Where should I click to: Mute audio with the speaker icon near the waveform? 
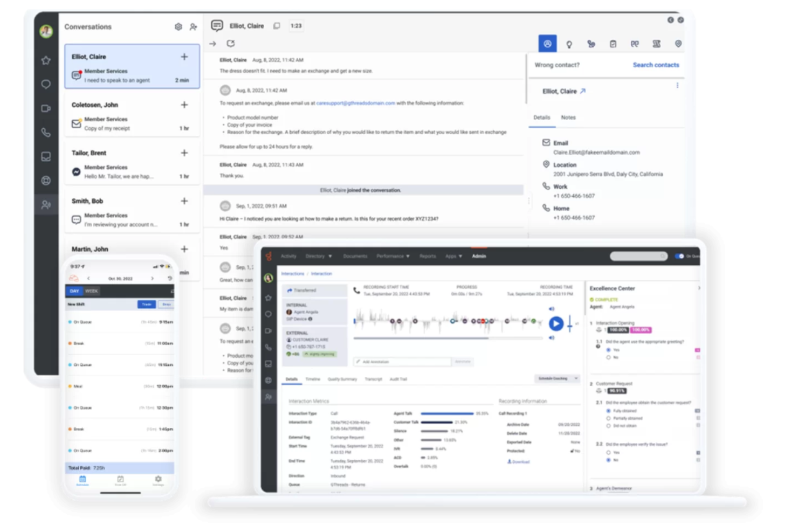tap(552, 309)
